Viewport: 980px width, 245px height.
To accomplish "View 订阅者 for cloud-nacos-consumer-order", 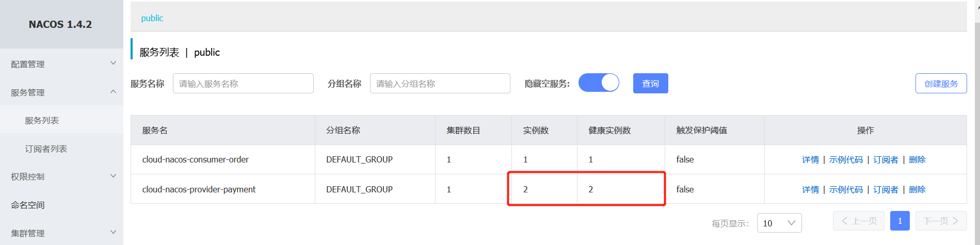I will coord(886,160).
